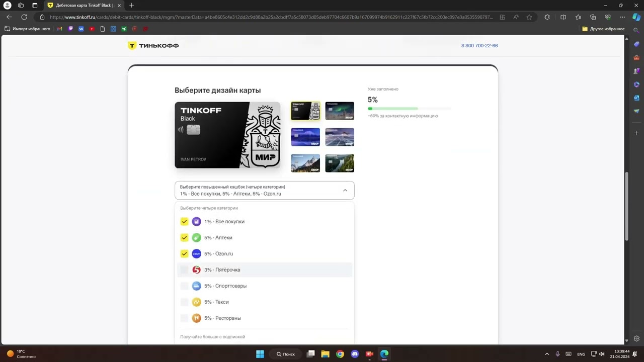Open the Edge sidebar search icon

click(636, 31)
